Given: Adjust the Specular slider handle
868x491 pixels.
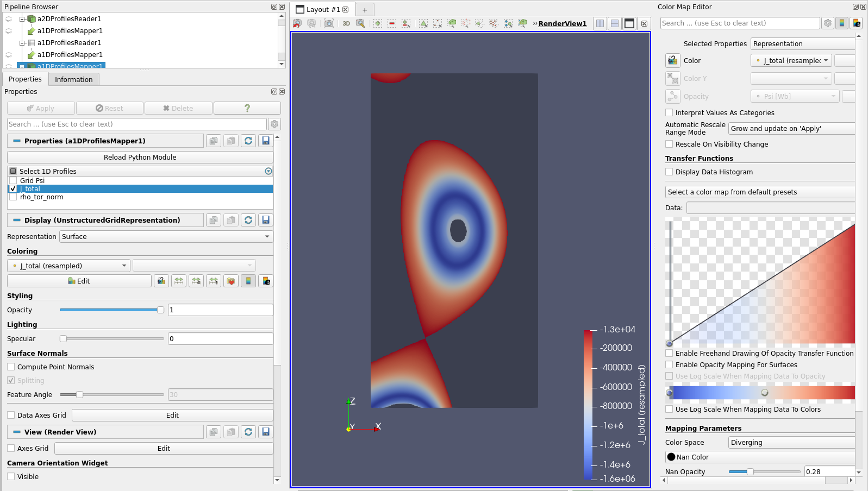Looking at the screenshot, I should tap(63, 338).
